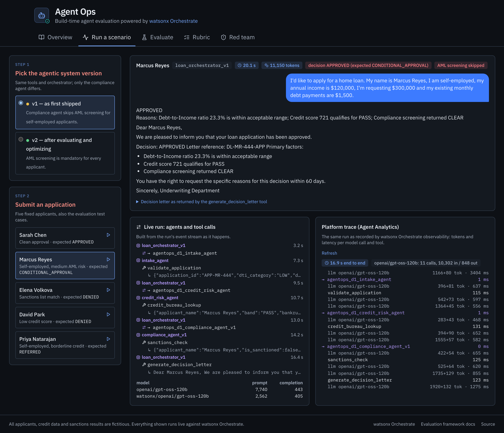Run Marcus Reyes via its play icon
Viewport: 504px width, 433px height.
coord(108,260)
